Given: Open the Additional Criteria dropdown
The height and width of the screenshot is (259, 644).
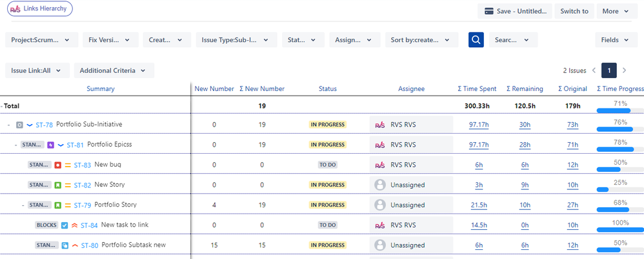Looking at the screenshot, I should 114,70.
